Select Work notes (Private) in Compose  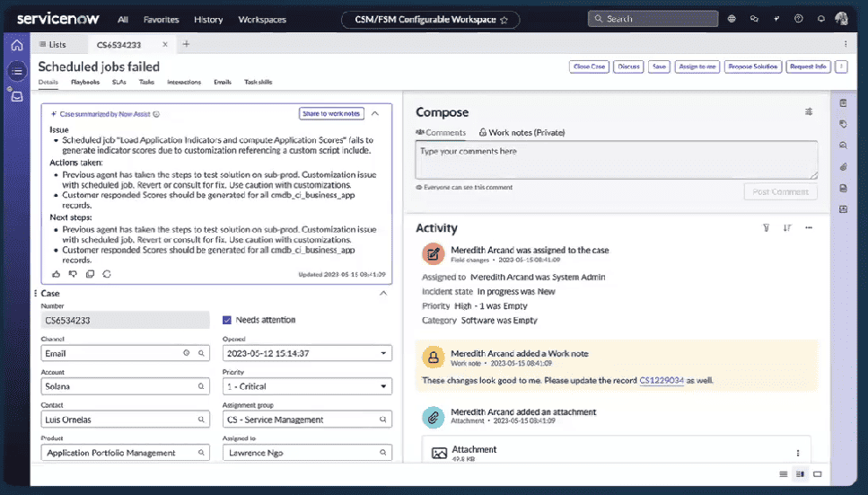[522, 132]
